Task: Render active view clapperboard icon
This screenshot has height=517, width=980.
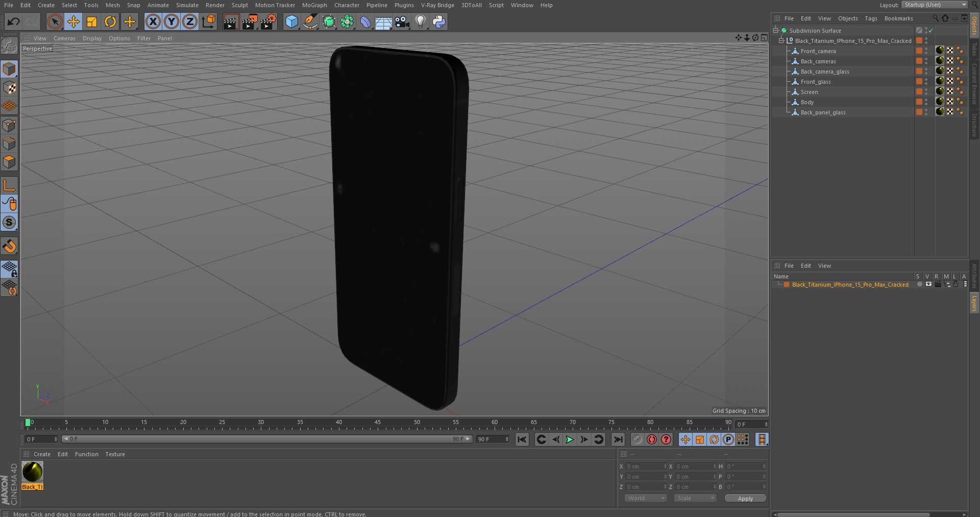Action: coord(231,21)
